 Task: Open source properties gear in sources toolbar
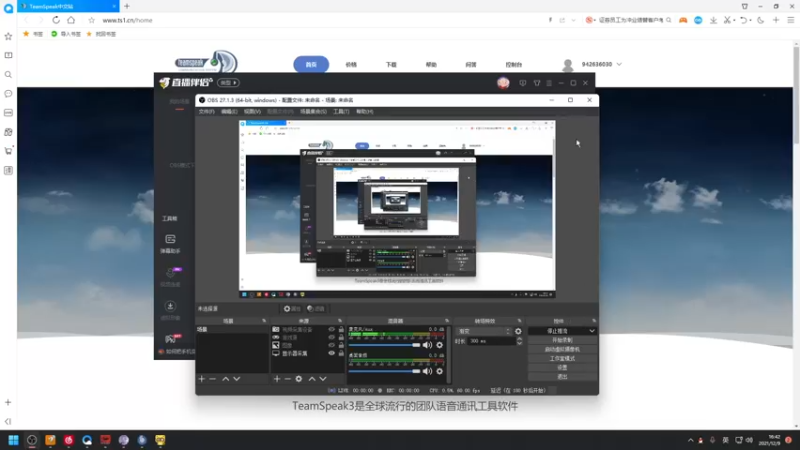(299, 379)
